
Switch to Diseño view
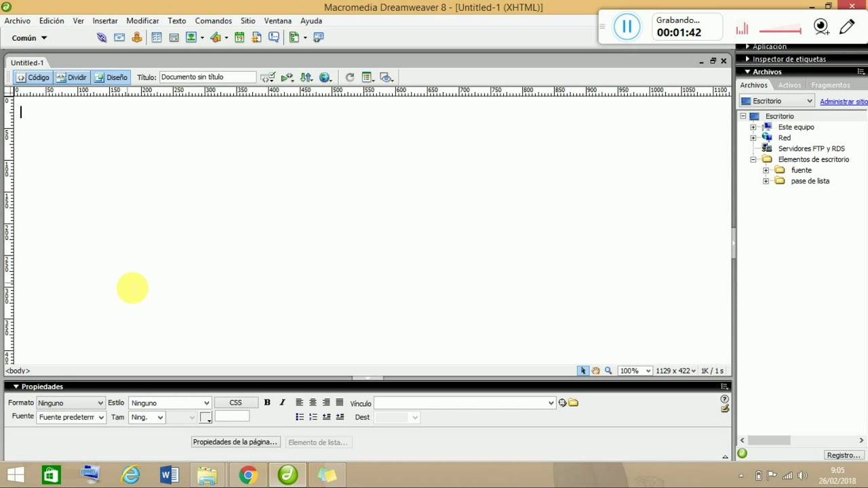[x=111, y=77]
